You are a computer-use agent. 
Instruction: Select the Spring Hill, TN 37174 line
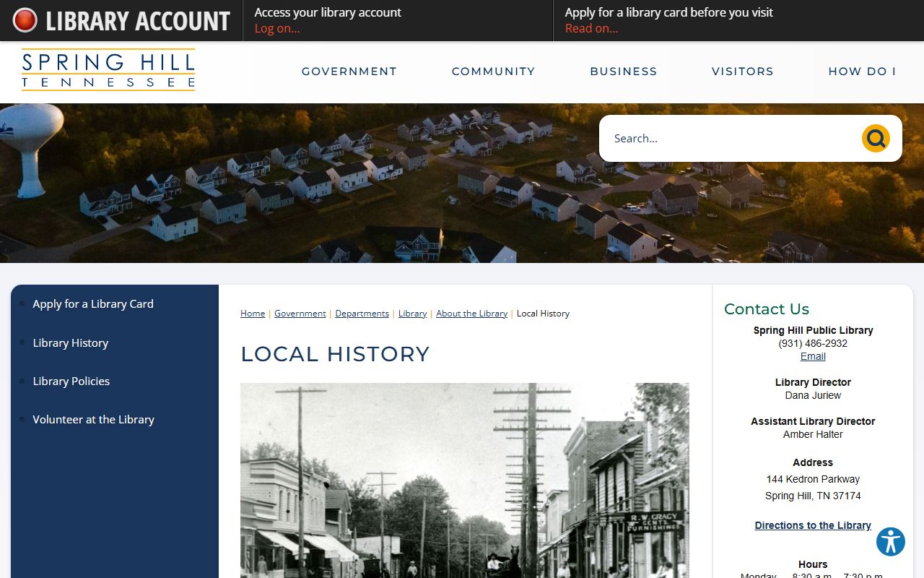coord(813,496)
